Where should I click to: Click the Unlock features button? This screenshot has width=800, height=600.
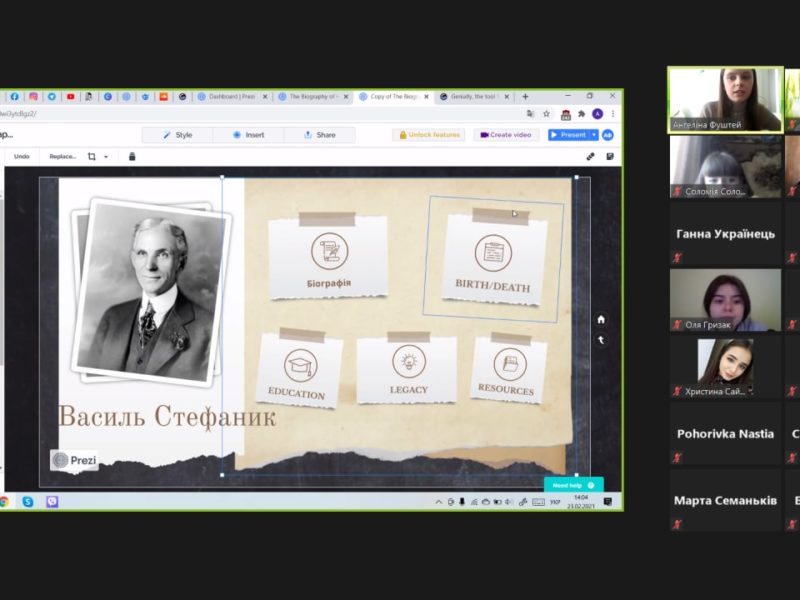428,135
